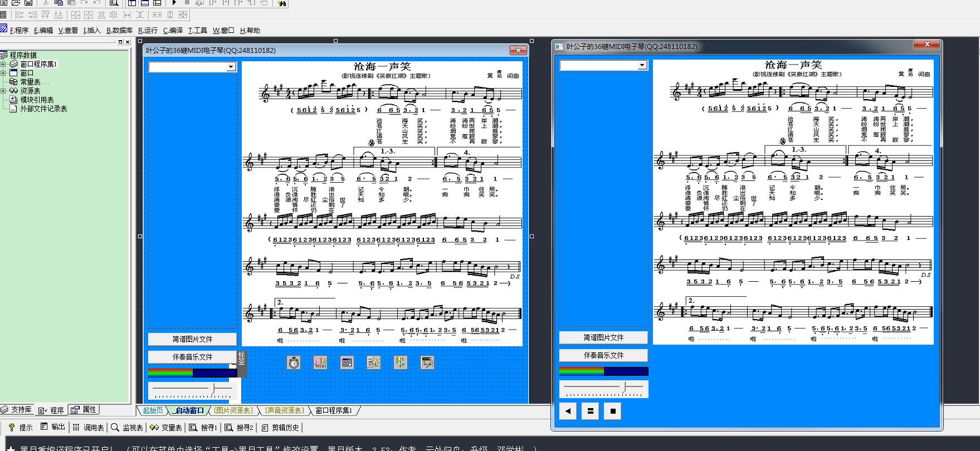Expand the 资源表 tree node
This screenshot has height=451, width=980.
(3, 91)
